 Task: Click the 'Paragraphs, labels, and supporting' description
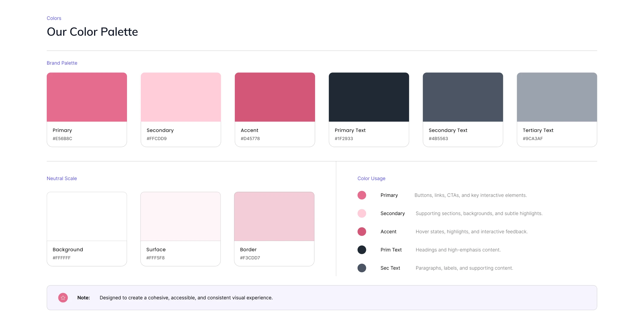click(465, 268)
